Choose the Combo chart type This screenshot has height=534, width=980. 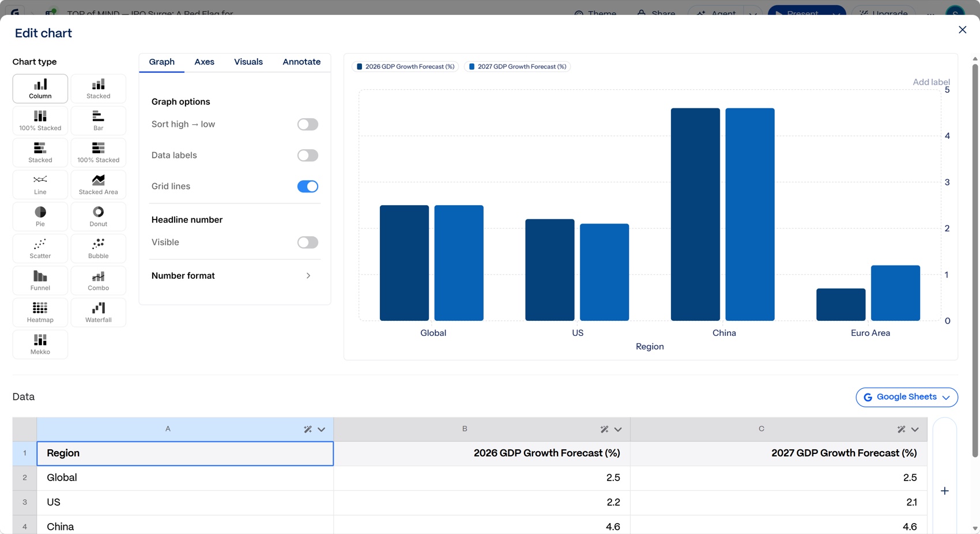click(99, 281)
